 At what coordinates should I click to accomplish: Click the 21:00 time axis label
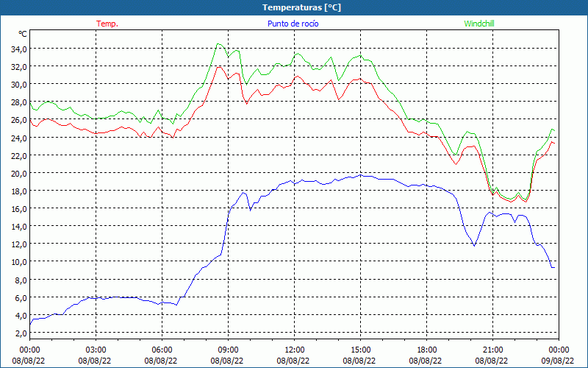click(x=492, y=350)
